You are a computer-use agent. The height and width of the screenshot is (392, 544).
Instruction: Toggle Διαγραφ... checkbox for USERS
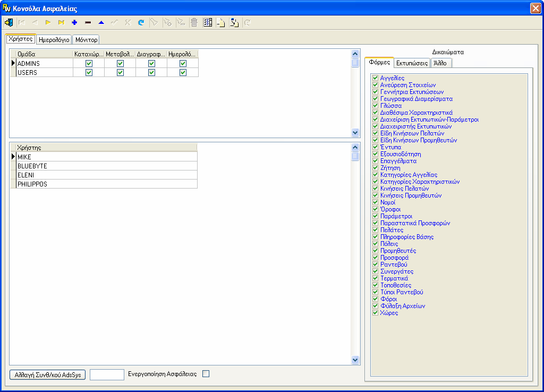pyautogui.click(x=151, y=72)
